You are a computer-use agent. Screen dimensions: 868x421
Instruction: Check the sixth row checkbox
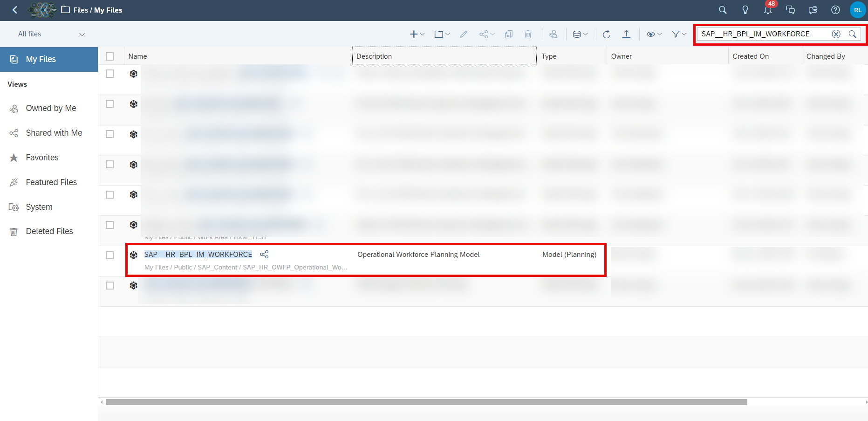[x=110, y=225]
